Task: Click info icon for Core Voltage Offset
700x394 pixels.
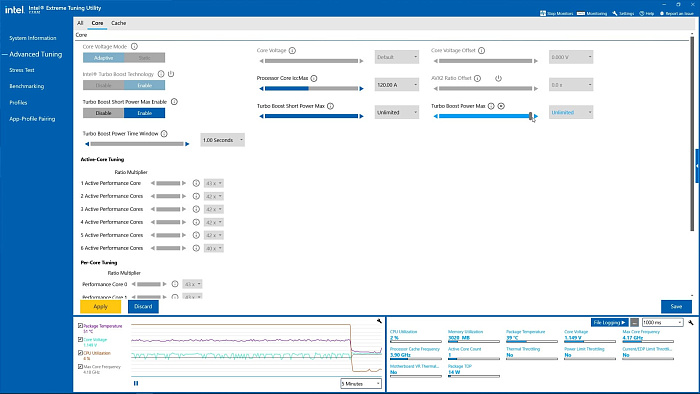Action: pos(482,50)
